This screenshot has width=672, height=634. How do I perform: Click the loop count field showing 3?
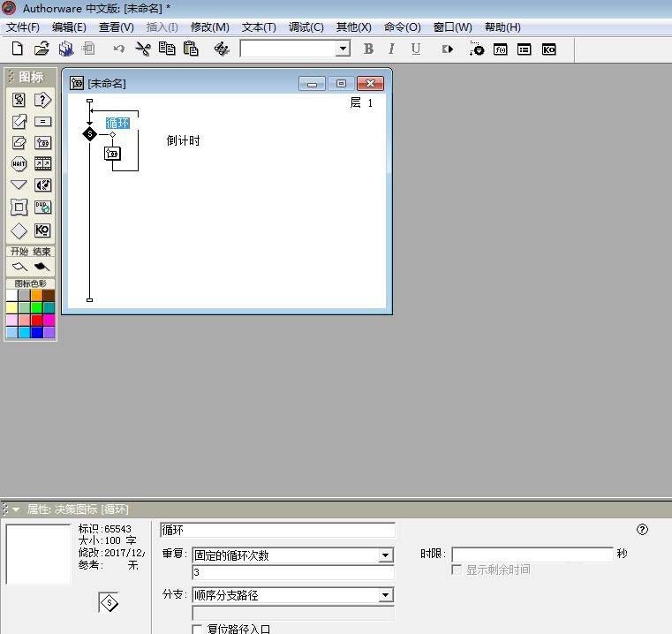click(x=293, y=572)
